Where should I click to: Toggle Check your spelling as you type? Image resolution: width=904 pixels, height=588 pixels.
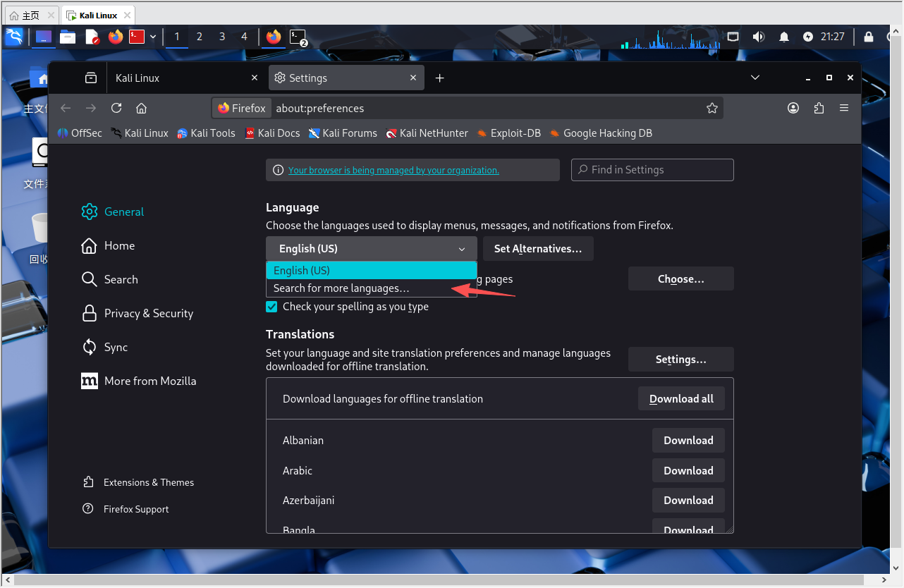tap(271, 307)
